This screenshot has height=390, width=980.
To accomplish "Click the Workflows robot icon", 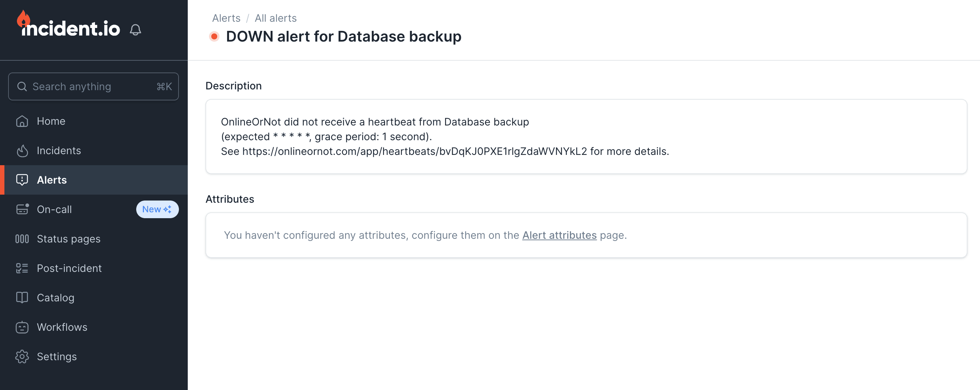I will (x=22, y=327).
